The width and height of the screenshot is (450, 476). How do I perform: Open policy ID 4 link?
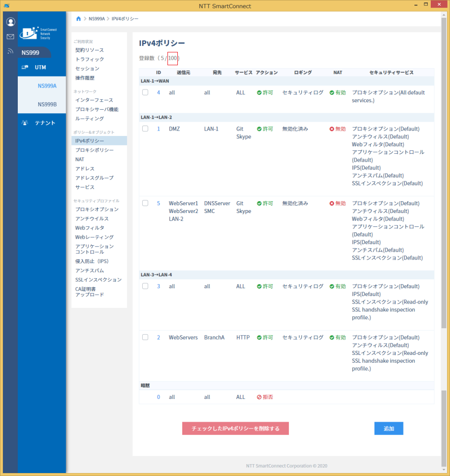[159, 92]
